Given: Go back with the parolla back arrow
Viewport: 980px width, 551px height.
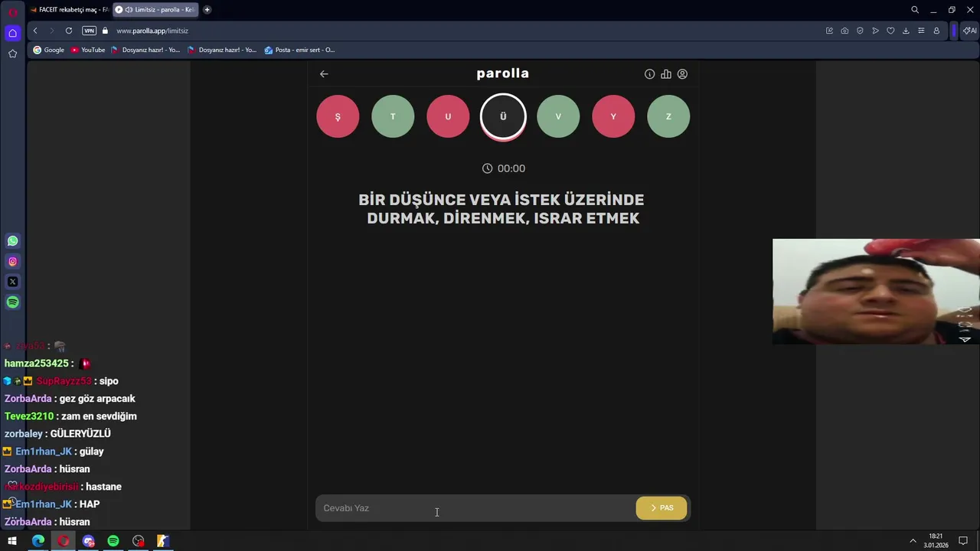Looking at the screenshot, I should [324, 74].
